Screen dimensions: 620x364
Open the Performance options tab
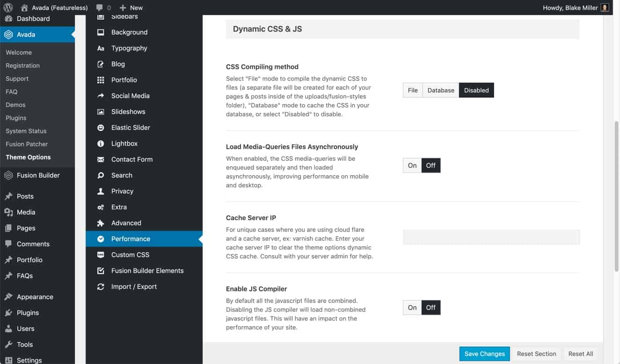(144, 239)
